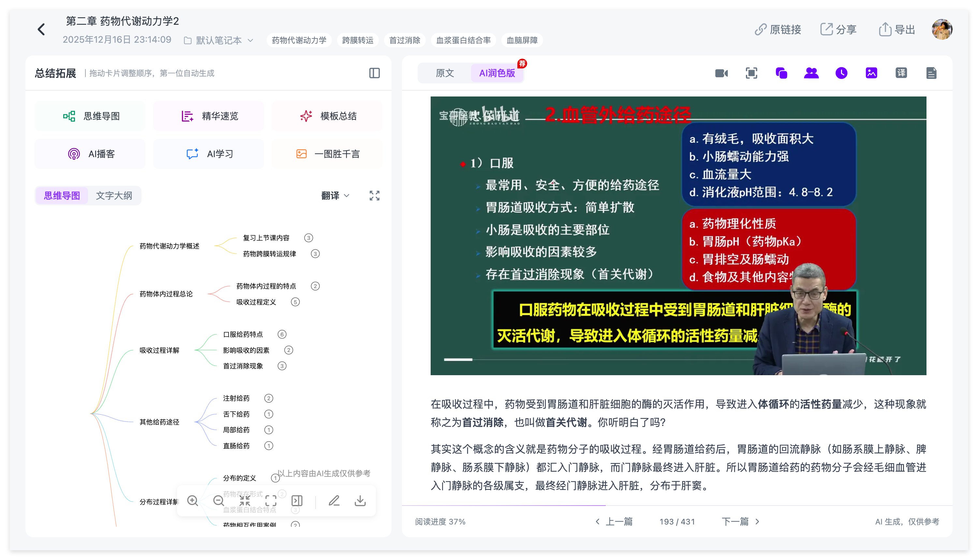The image size is (978, 560).
Task: Open the AI播客 card
Action: [90, 154]
